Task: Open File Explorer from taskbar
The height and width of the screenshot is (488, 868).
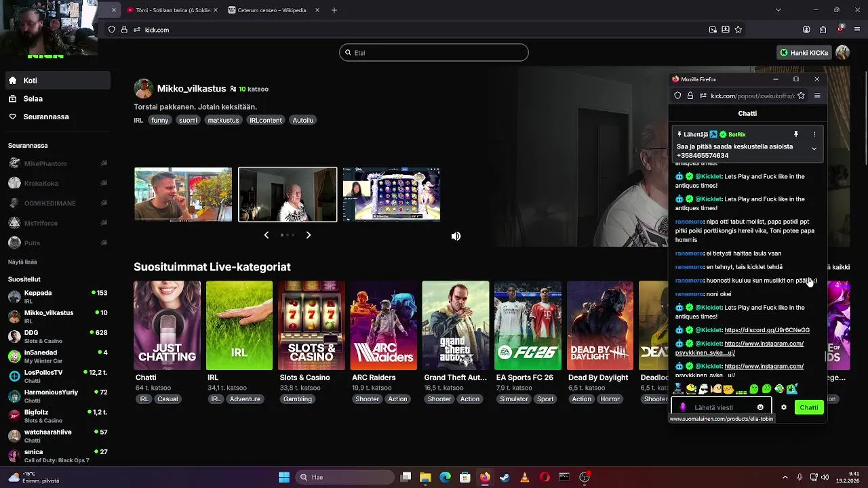Action: (x=425, y=477)
